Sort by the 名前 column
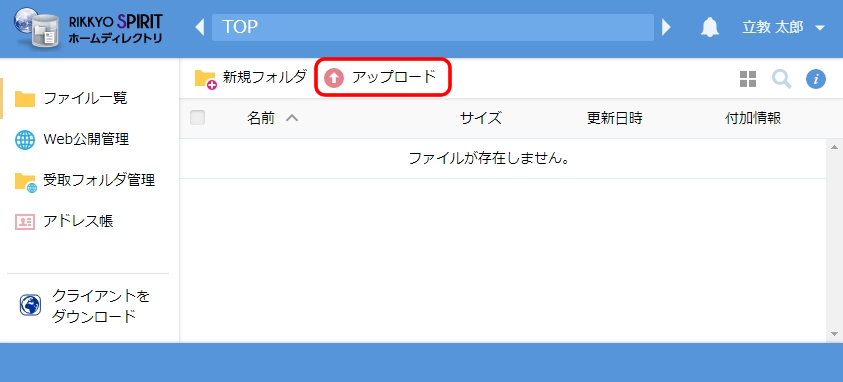The height and width of the screenshot is (382, 843). [x=261, y=118]
